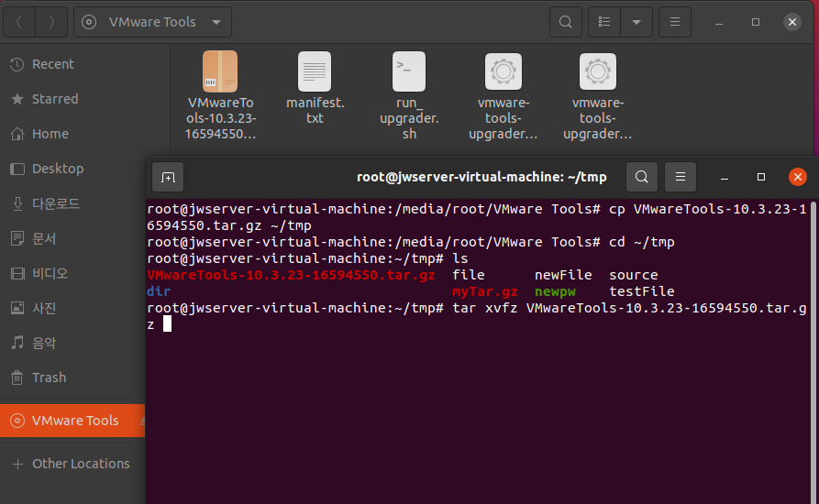Open 음악 folder in sidebar
The width and height of the screenshot is (819, 504).
click(x=72, y=343)
